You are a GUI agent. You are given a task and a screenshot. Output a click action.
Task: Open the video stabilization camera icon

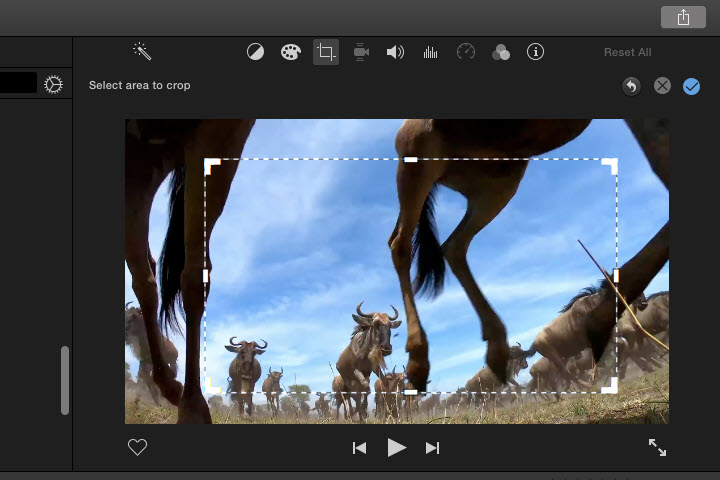click(x=361, y=52)
